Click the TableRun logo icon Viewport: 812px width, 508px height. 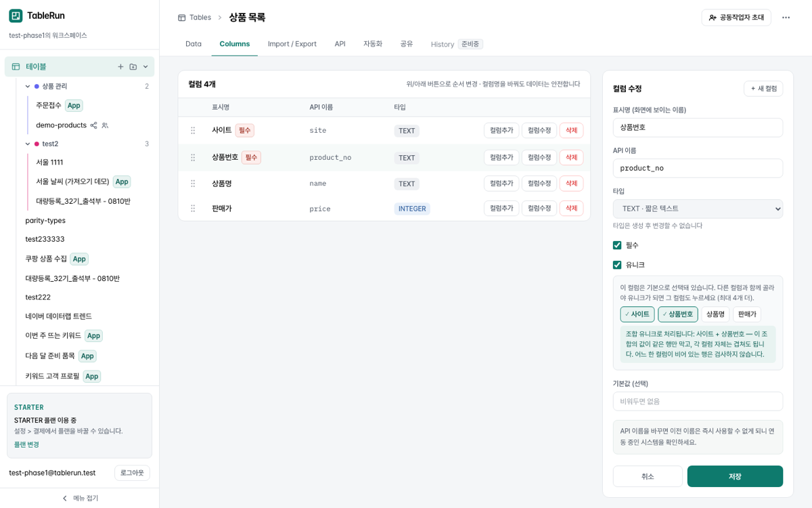pyautogui.click(x=16, y=16)
